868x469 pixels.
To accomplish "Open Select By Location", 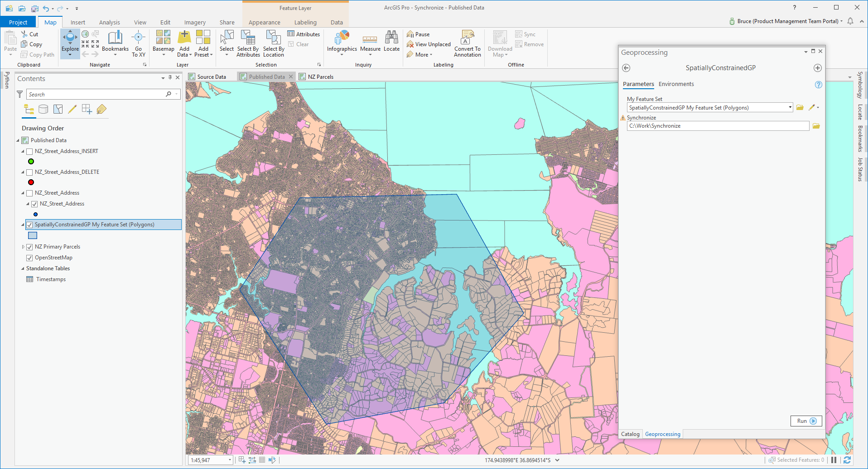I will coord(274,43).
